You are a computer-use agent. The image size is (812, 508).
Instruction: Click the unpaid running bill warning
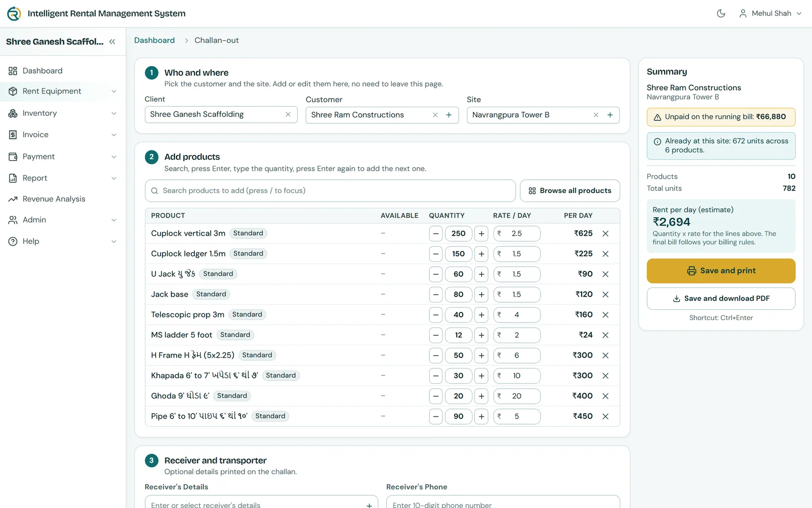(721, 117)
